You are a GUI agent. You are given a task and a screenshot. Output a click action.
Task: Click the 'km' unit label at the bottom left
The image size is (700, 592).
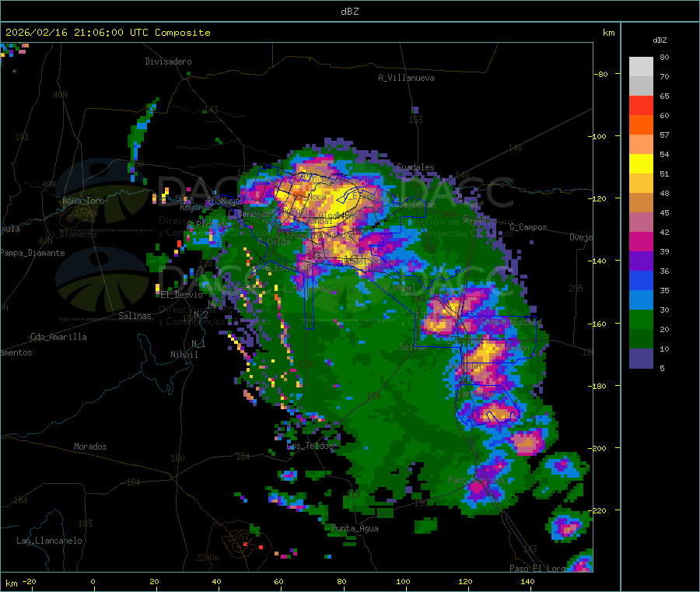[11, 583]
